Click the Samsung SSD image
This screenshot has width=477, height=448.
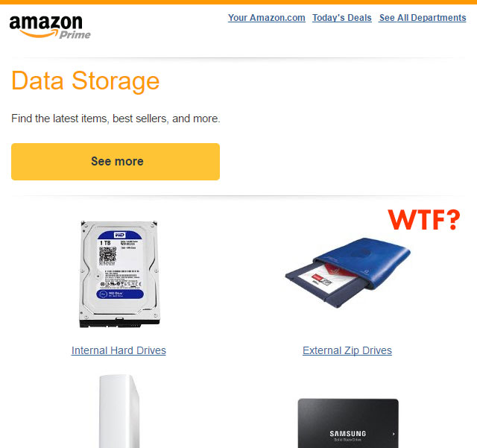click(348, 423)
